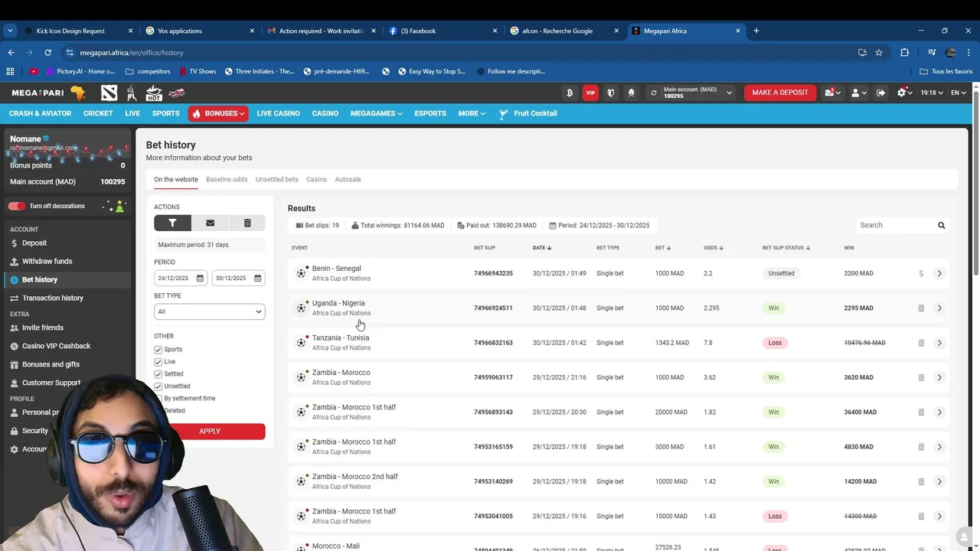
Task: Uncheck the Live checkbox
Action: click(158, 362)
